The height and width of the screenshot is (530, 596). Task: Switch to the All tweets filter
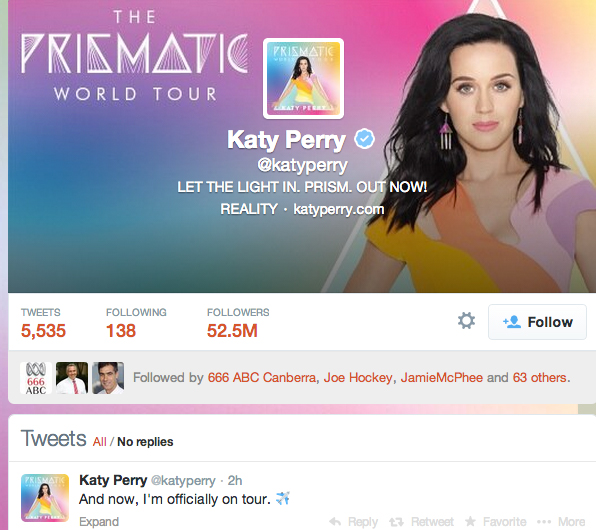(x=100, y=442)
